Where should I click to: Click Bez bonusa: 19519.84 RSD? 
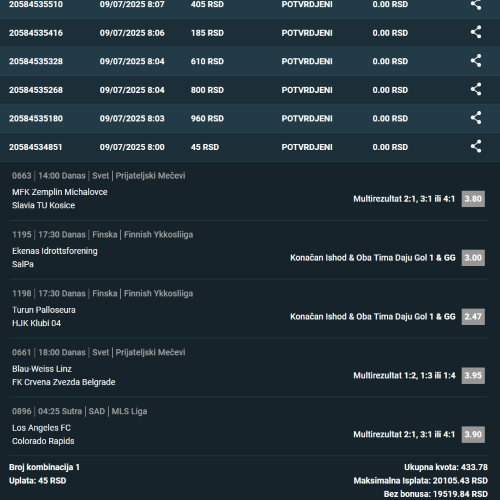coord(436,494)
